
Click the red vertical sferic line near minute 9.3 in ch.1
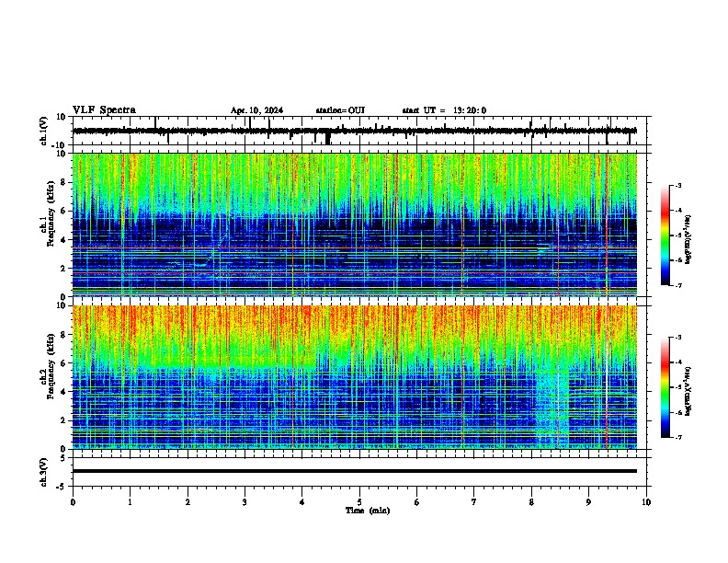[x=607, y=224]
